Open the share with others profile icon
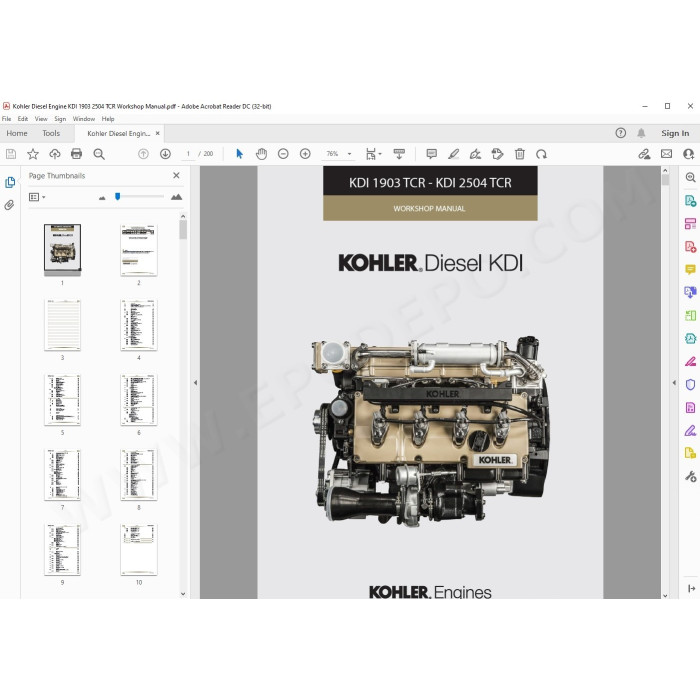Screen dimensions: 700x700 coord(688,154)
